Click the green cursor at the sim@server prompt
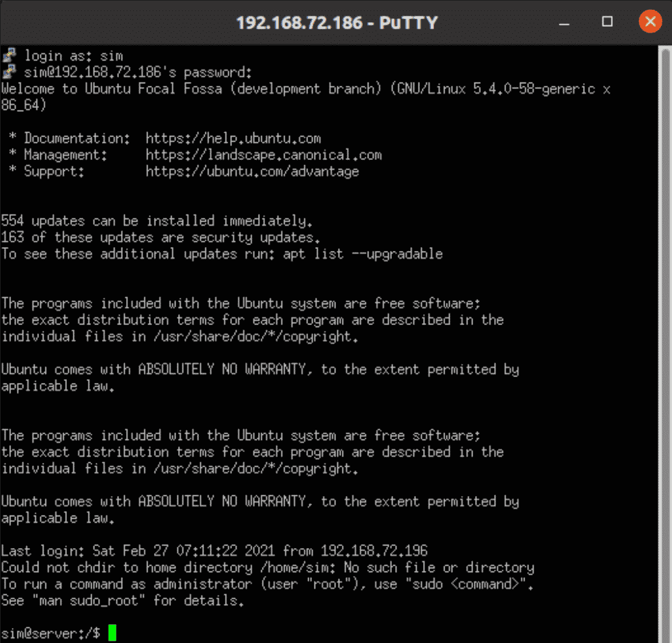 [x=112, y=633]
